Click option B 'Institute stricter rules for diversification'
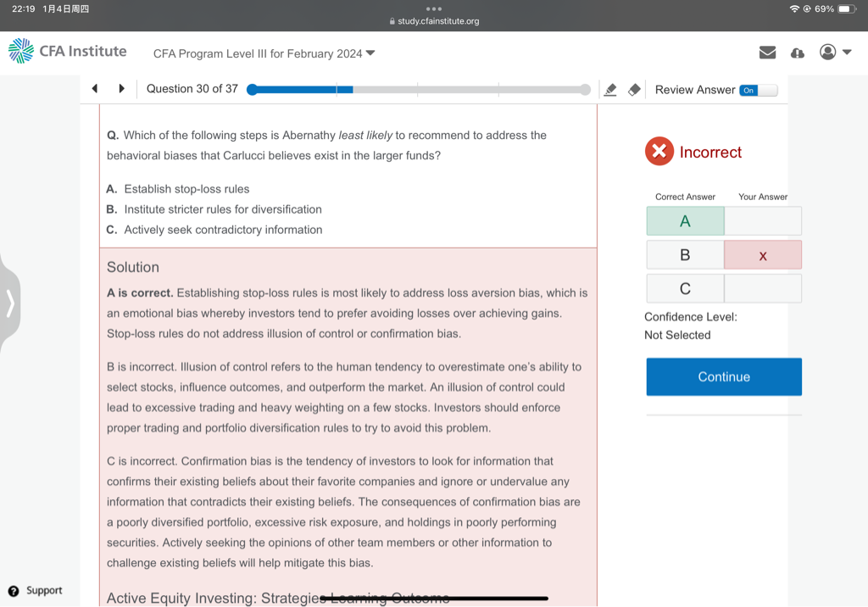Screen dimensions: 868x607 tap(222, 209)
